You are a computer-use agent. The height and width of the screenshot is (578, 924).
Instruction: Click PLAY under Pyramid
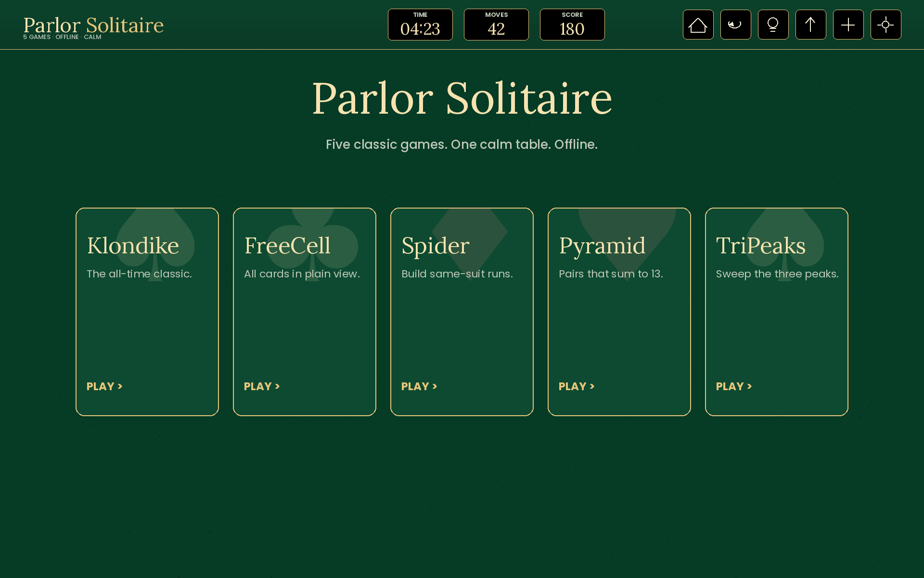[x=577, y=386]
